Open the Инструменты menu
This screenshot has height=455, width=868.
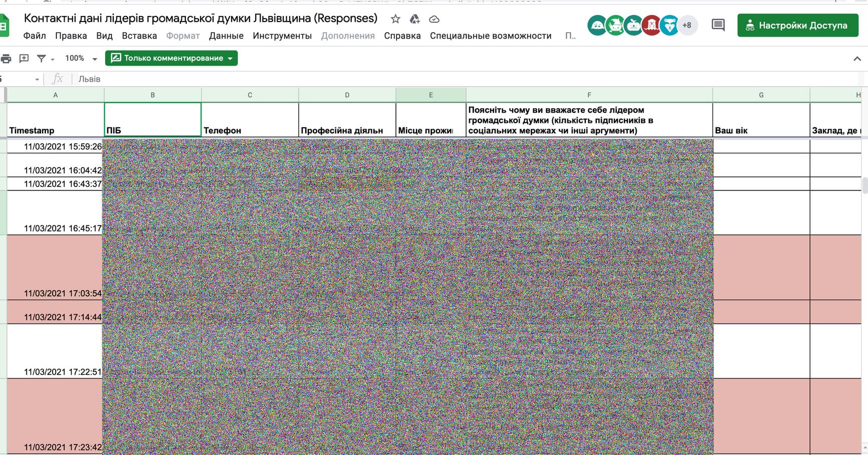pos(282,36)
